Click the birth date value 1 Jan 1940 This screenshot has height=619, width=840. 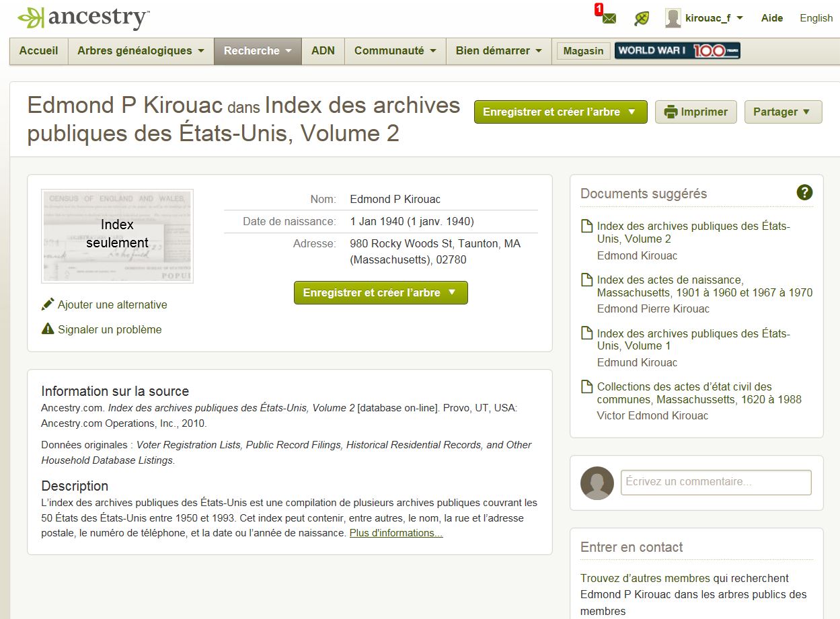[x=412, y=221]
